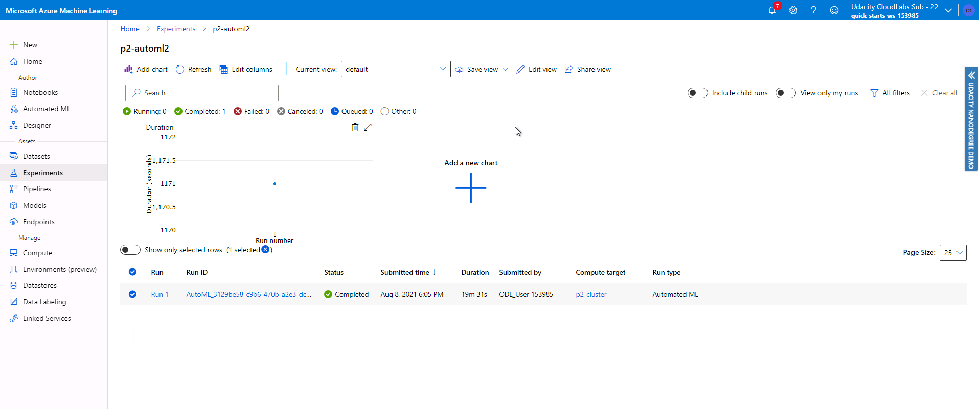The image size is (980, 409).
Task: Open Automated ML in the sidebar
Action: (47, 109)
